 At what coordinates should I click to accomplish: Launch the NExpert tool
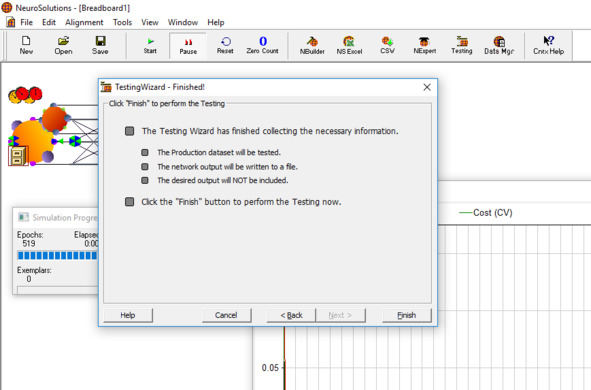click(x=425, y=46)
